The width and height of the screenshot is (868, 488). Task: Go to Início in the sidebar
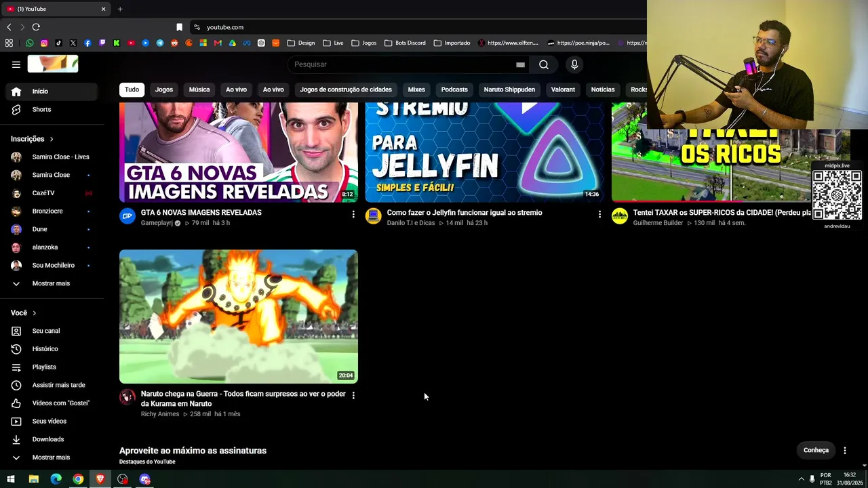(52, 91)
